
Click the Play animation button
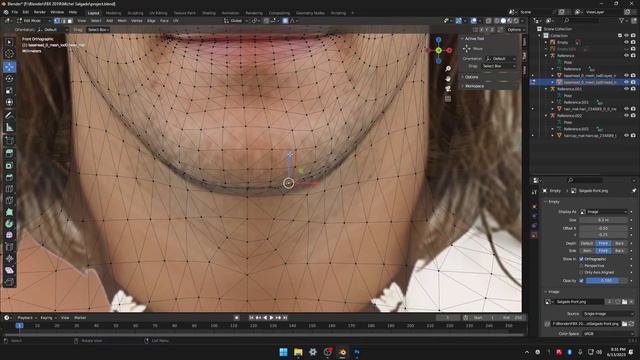pyautogui.click(x=271, y=318)
